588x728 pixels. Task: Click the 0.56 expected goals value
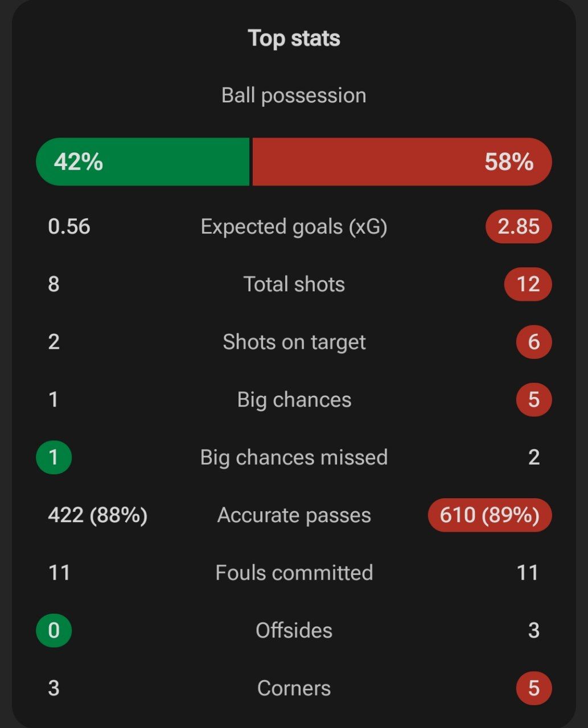pos(69,226)
